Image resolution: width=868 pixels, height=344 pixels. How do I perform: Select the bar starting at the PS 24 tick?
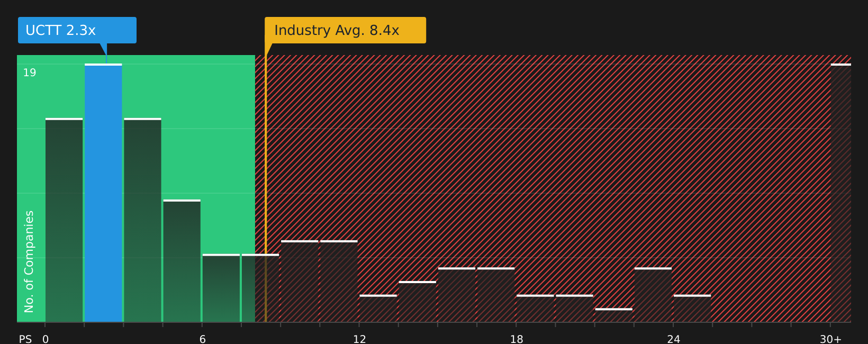tap(692, 308)
